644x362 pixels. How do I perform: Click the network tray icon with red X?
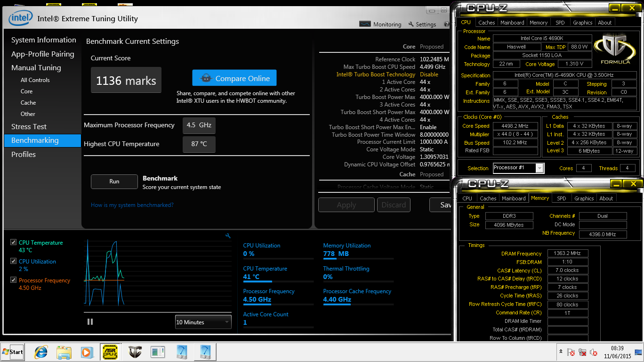pos(582,352)
